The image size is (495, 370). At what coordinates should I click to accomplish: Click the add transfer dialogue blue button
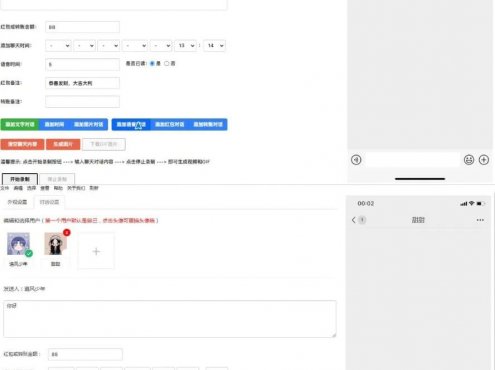tap(208, 124)
